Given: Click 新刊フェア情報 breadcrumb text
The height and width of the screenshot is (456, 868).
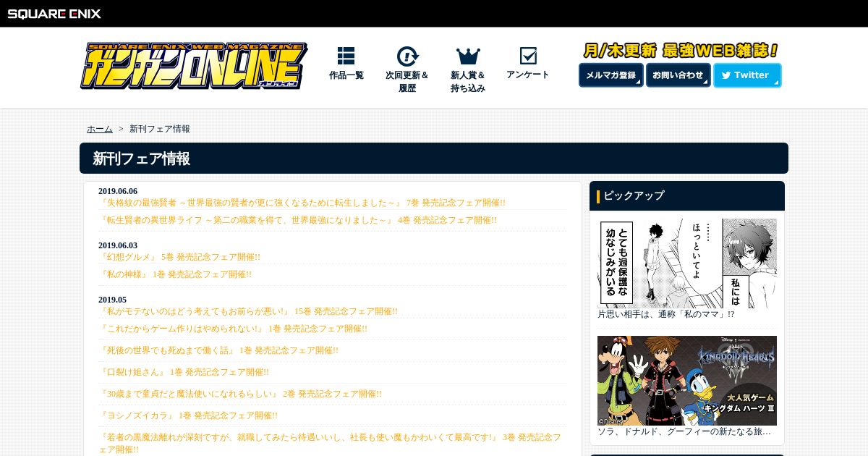Looking at the screenshot, I should tap(160, 129).
